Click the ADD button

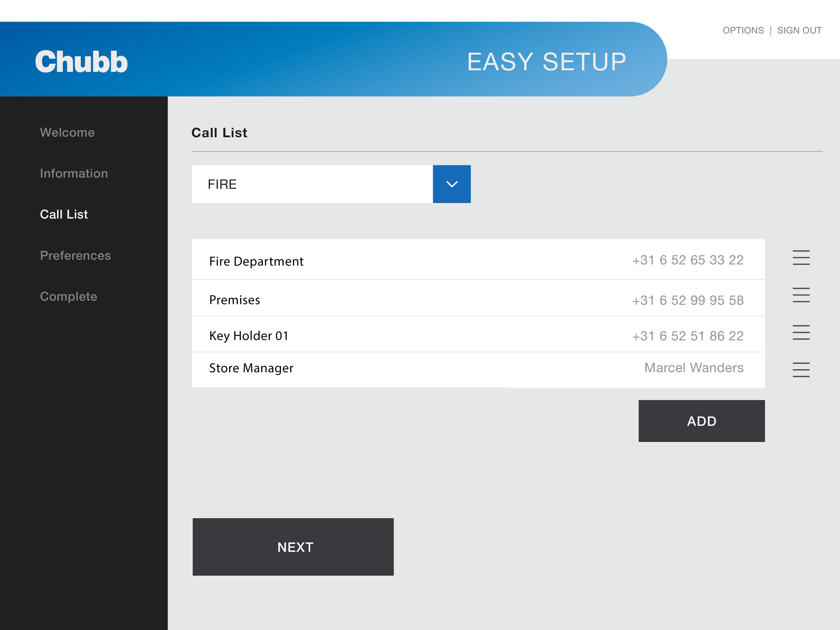pos(701,421)
